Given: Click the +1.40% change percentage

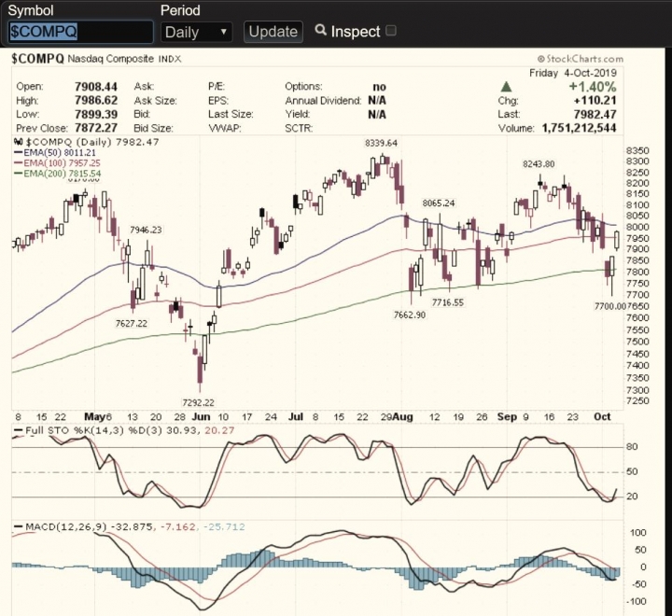Looking at the screenshot, I should point(593,87).
